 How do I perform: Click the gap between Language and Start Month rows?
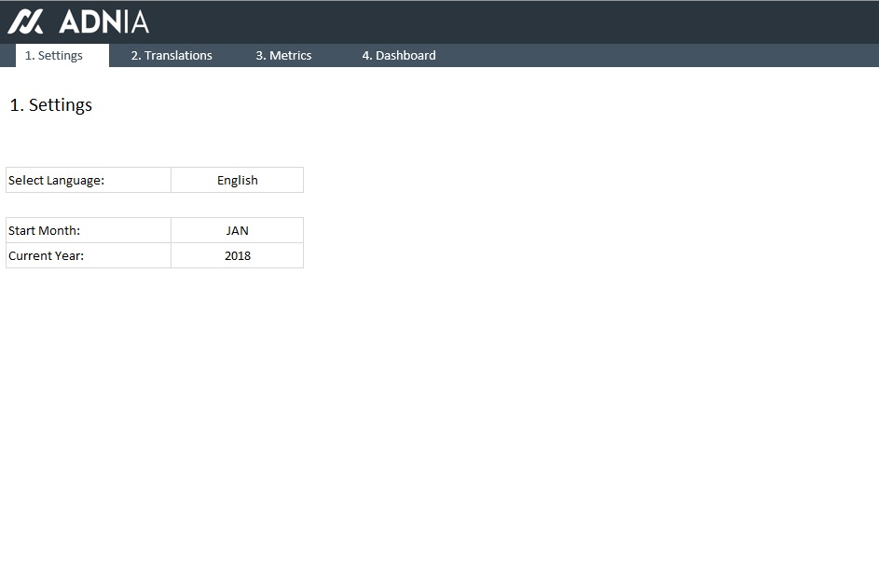point(154,205)
